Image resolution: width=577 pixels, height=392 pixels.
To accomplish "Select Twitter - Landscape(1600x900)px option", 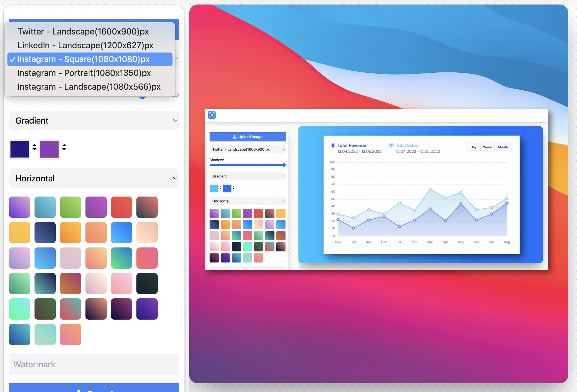I will 90,32.
